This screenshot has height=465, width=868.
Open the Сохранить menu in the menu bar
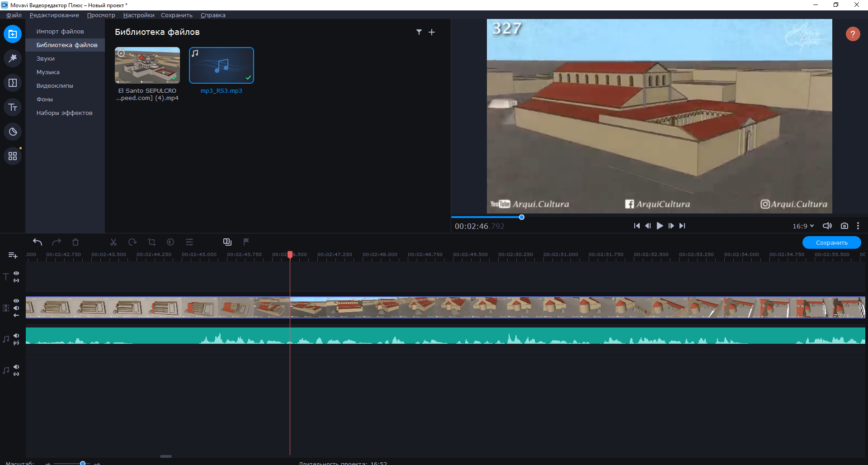(177, 15)
